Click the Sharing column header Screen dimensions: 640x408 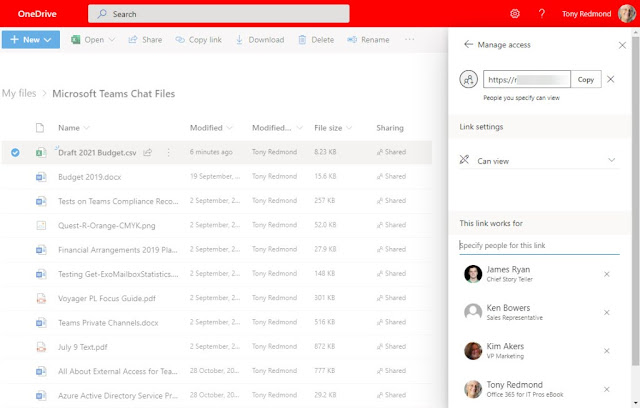coord(390,128)
